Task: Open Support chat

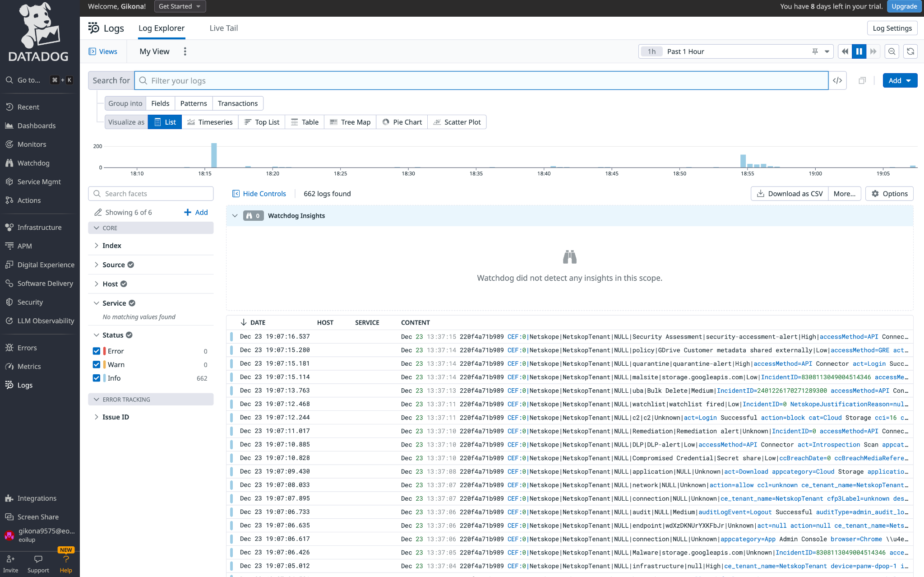Action: coord(38,564)
